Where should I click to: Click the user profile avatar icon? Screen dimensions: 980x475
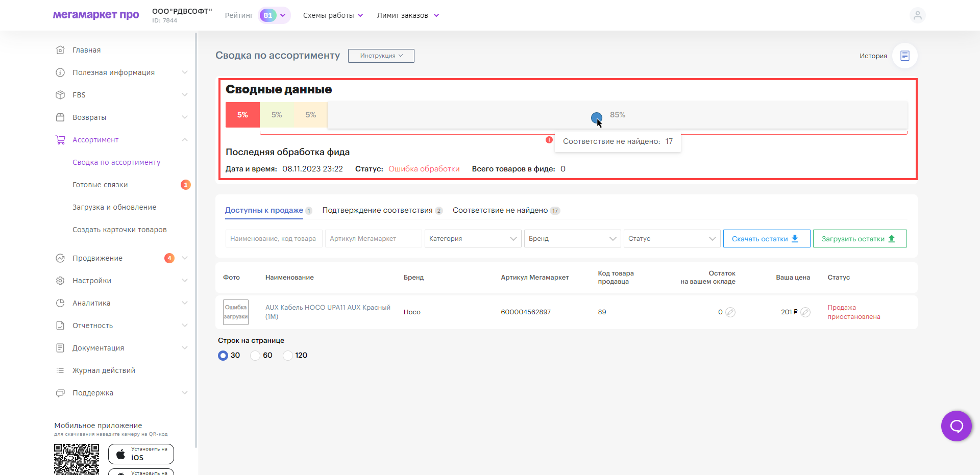[x=917, y=15]
